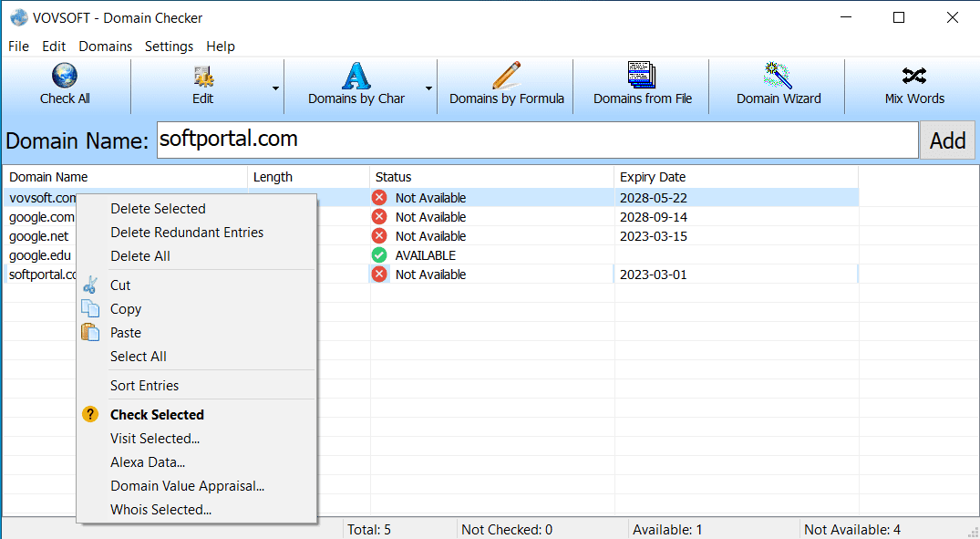Expand the Domains by Char dropdown arrow
Image resolution: width=980 pixels, height=539 pixels.
(x=428, y=88)
